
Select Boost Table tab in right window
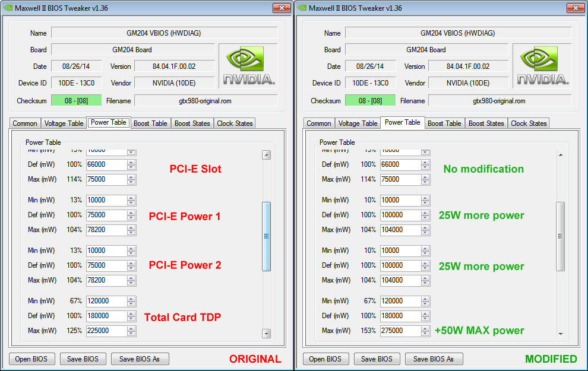click(x=444, y=123)
